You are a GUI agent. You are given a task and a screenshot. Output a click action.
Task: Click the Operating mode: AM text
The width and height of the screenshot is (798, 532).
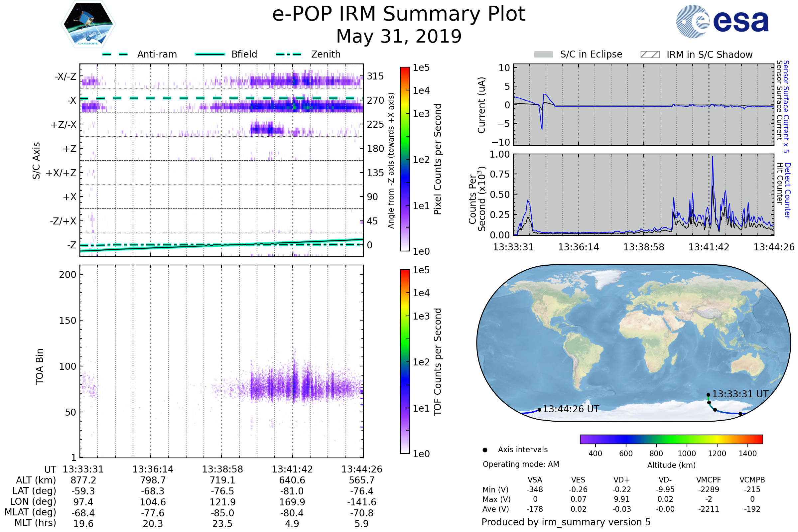tap(521, 464)
